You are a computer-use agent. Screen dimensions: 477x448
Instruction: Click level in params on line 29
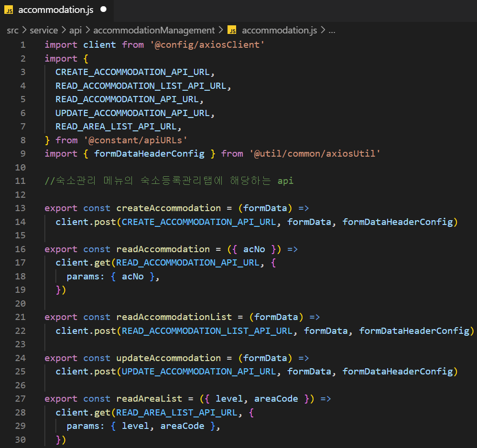tap(135, 426)
